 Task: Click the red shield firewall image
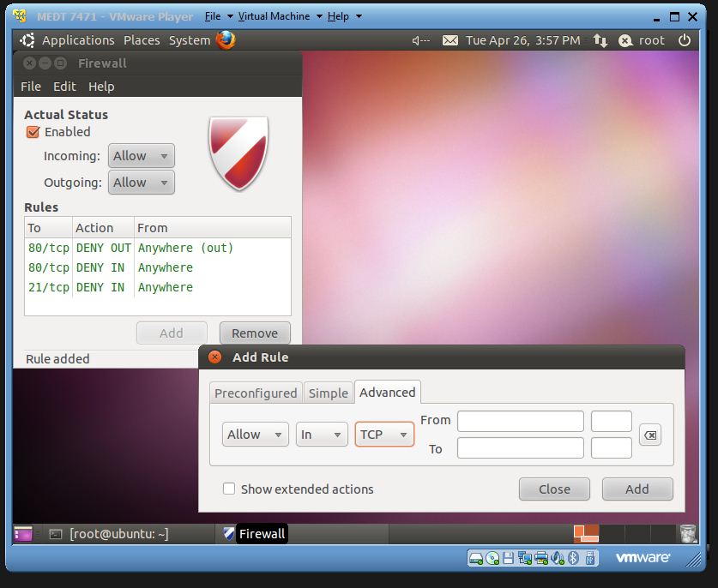(238, 153)
